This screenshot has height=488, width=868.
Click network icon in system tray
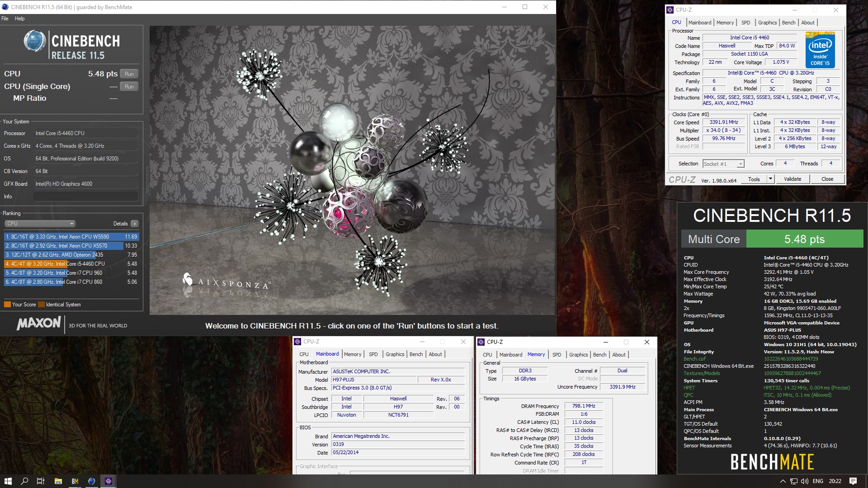pyautogui.click(x=794, y=481)
